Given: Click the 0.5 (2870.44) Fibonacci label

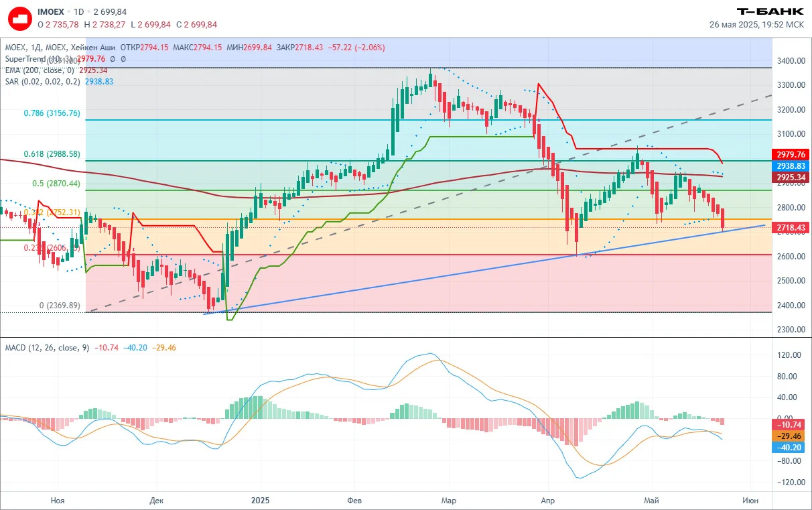Looking at the screenshot, I should pyautogui.click(x=56, y=184).
